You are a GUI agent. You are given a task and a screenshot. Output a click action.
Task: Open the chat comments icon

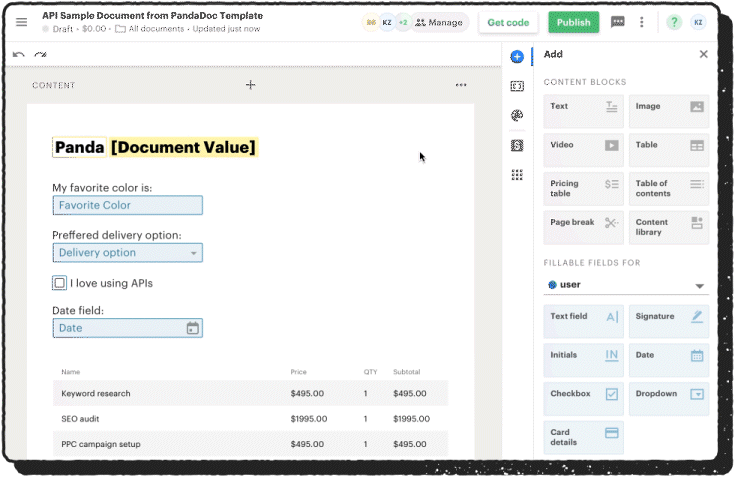[x=617, y=22]
